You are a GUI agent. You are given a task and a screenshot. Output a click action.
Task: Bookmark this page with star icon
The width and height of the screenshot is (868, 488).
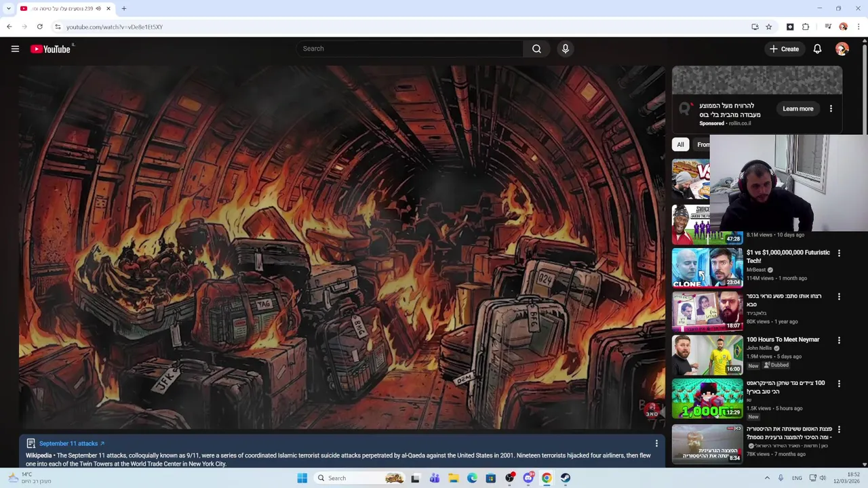(x=768, y=27)
